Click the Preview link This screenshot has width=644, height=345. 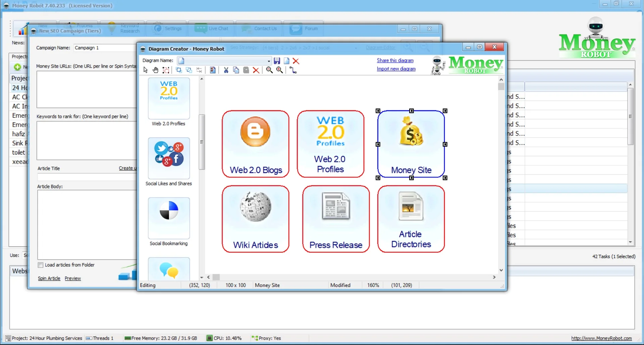tap(73, 278)
